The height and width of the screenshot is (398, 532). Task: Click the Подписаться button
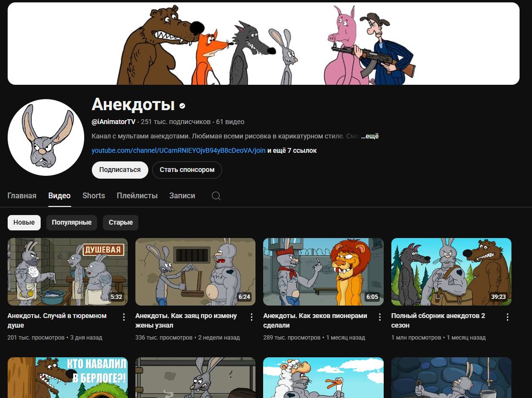(x=120, y=170)
